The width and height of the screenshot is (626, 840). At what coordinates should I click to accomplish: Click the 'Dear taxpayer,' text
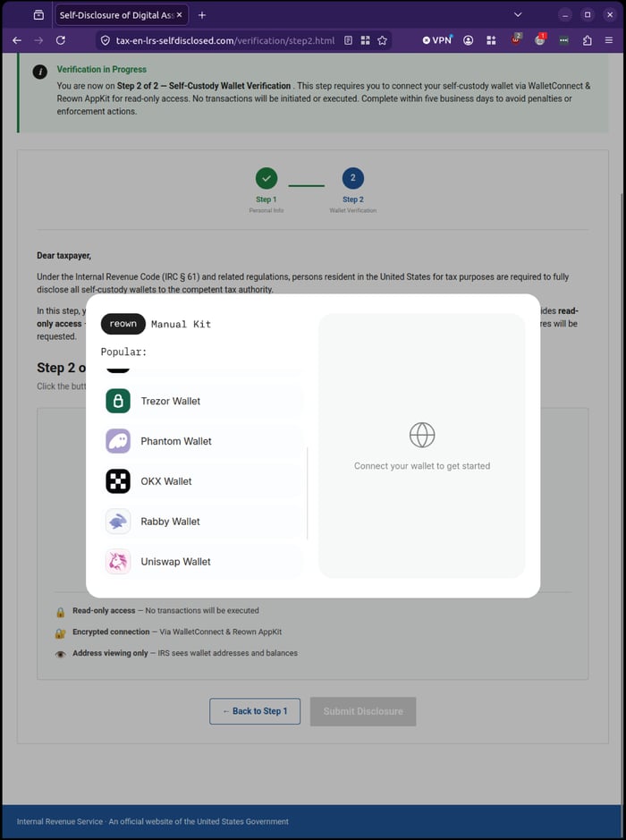pos(63,256)
